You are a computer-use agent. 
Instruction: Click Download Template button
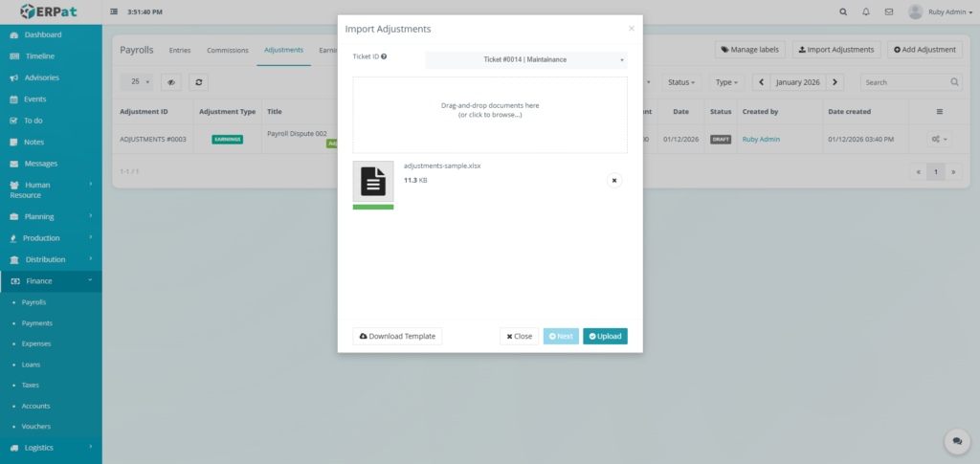(x=397, y=336)
